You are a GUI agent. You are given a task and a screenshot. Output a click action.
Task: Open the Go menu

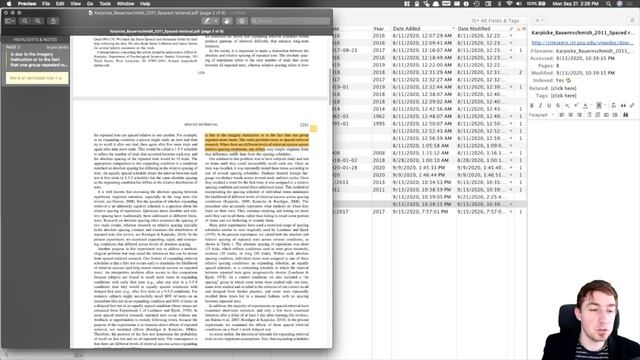(x=90, y=4)
